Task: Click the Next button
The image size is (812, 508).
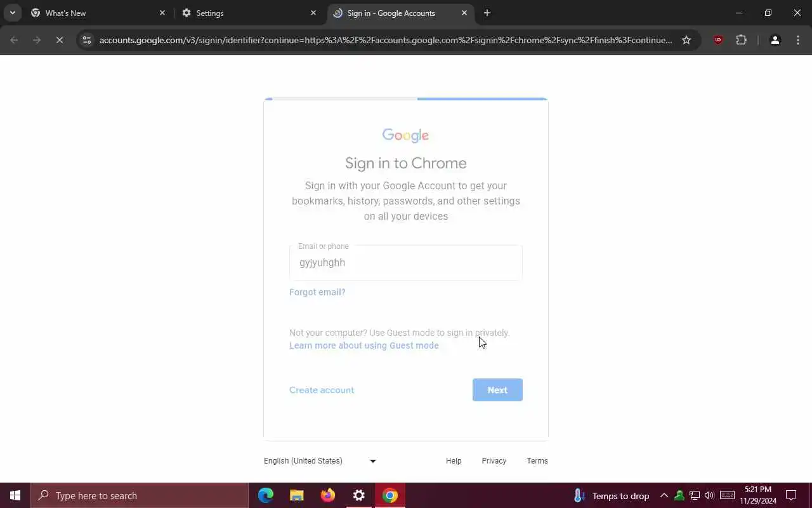Action: (497, 390)
